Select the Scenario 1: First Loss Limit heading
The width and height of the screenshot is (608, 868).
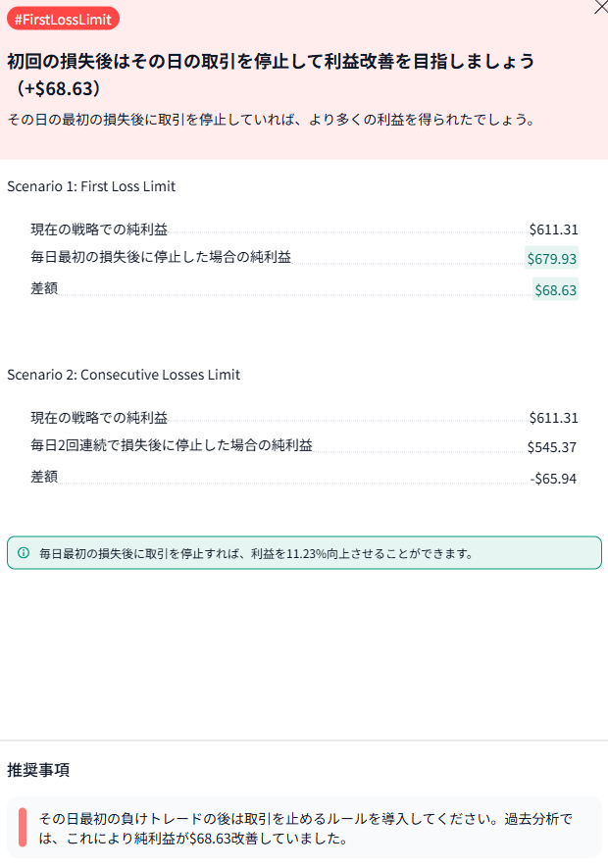click(x=91, y=186)
